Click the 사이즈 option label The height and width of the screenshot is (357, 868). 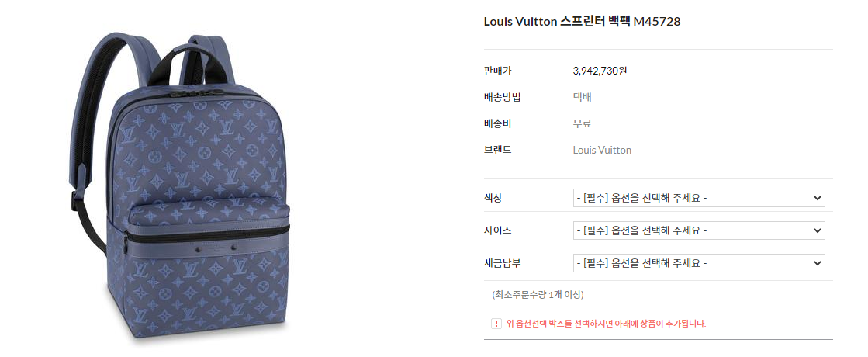[x=497, y=230]
